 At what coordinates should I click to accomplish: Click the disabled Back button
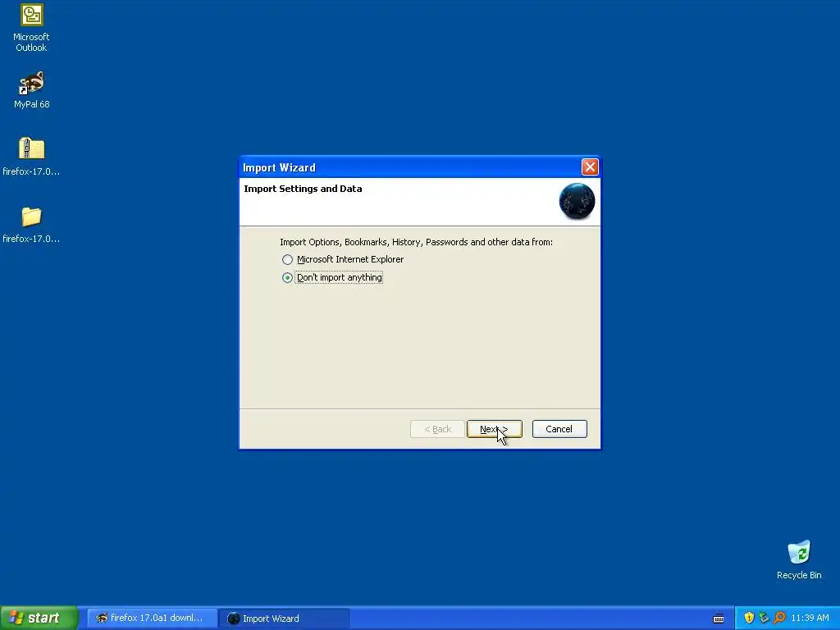[437, 429]
